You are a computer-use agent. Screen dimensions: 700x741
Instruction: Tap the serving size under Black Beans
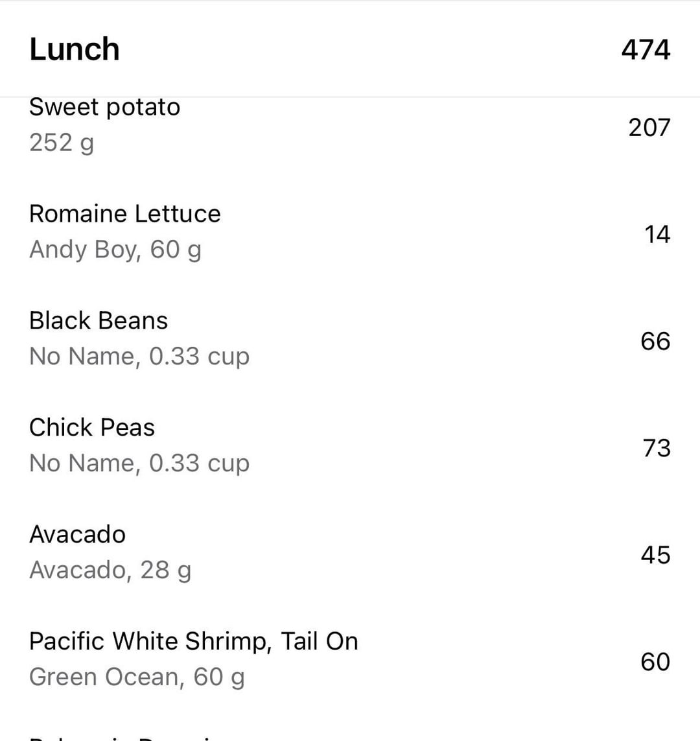pyautogui.click(x=139, y=356)
